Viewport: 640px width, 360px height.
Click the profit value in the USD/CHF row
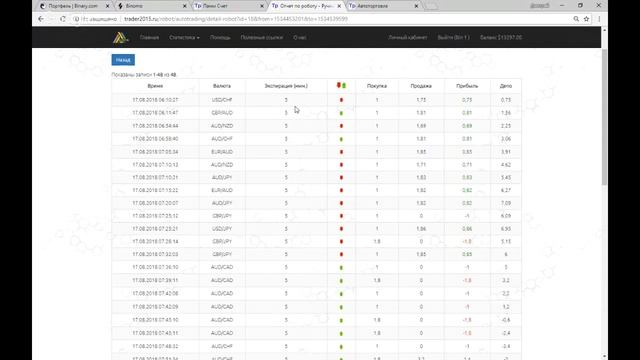467,100
